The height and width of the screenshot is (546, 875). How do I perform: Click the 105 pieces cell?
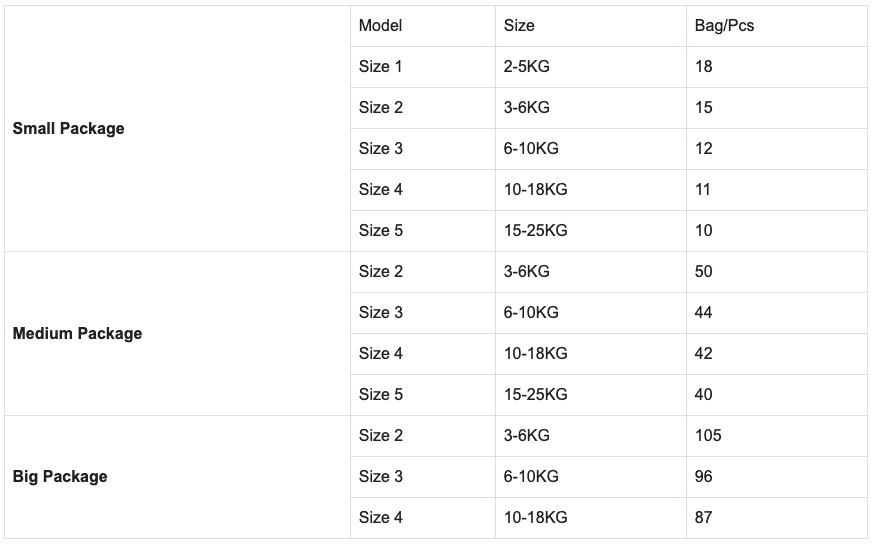click(777, 436)
